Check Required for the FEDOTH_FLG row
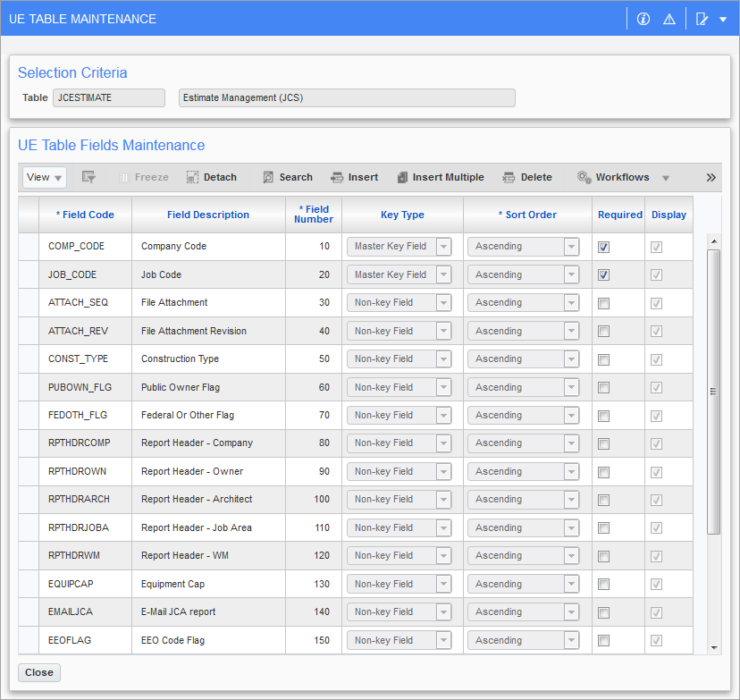 (603, 416)
